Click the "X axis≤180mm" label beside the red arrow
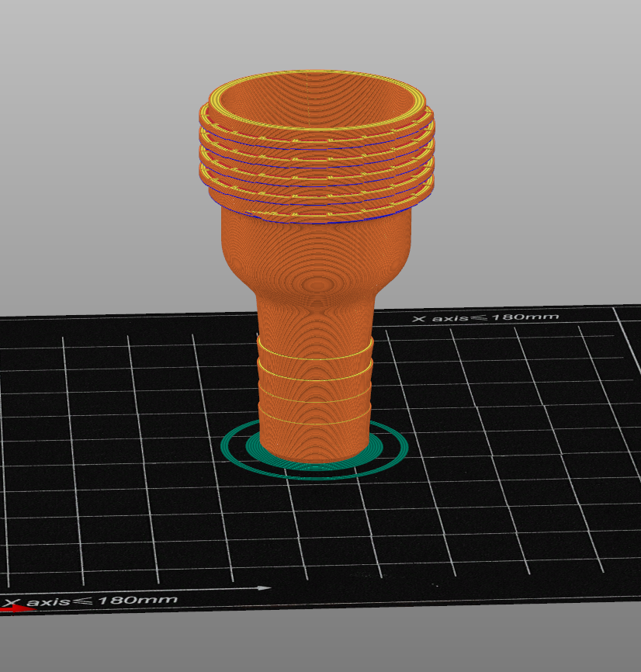This screenshot has height=672, width=641. coord(90,601)
